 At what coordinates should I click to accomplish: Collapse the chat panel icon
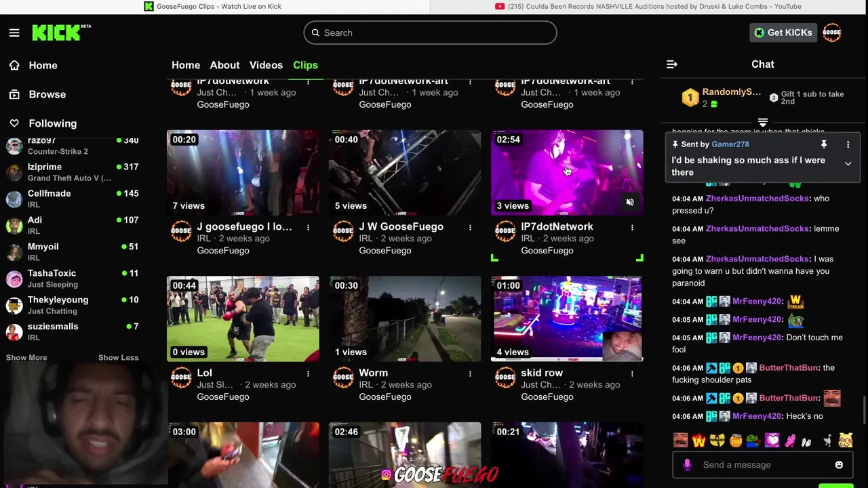pyautogui.click(x=672, y=64)
